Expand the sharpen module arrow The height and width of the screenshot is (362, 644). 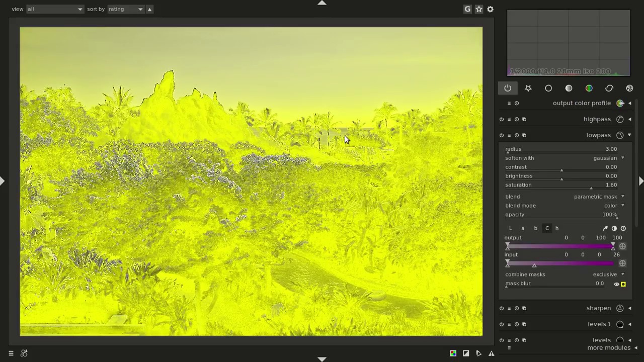click(629, 308)
